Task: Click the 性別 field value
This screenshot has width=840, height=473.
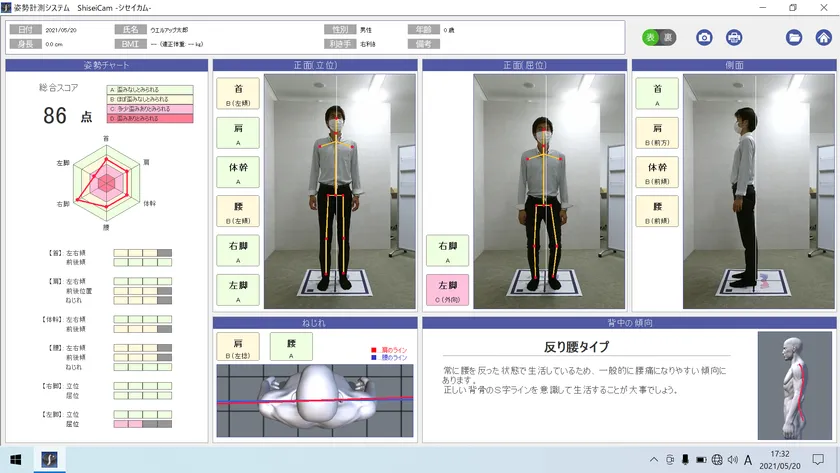Action: point(365,30)
